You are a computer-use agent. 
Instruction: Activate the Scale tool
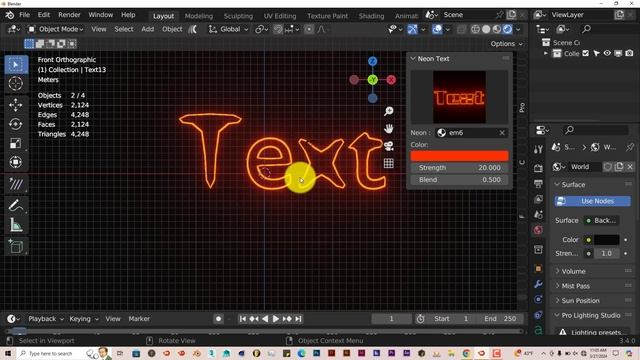16,143
